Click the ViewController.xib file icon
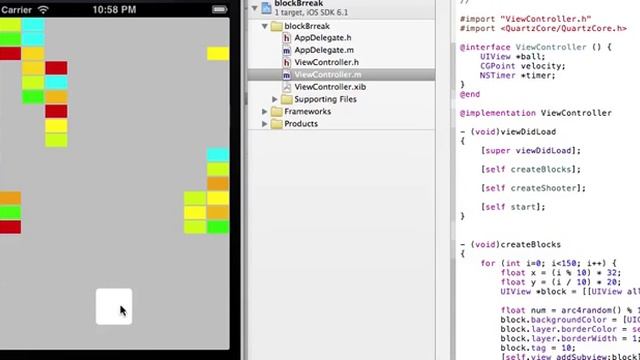 point(287,87)
